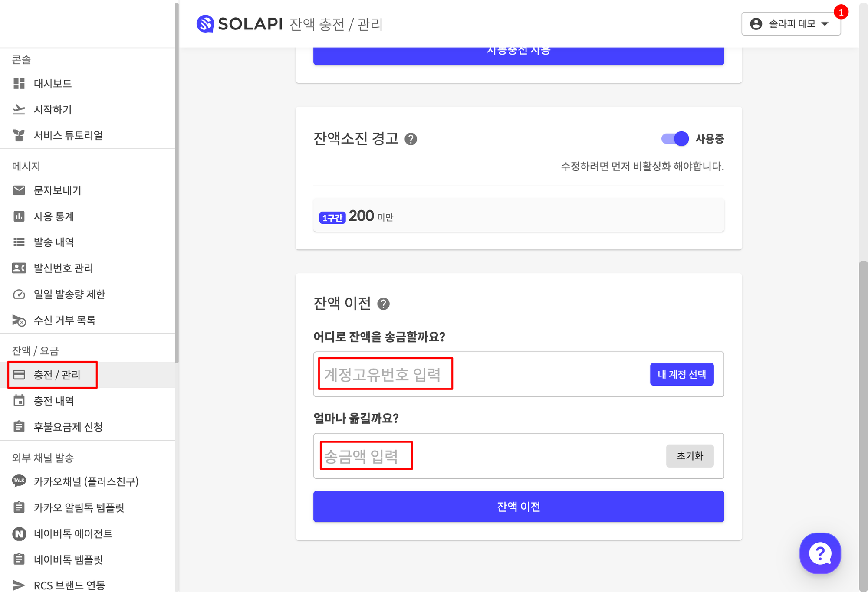Click the SOLAPI logo icon
868x592 pixels.
205,24
